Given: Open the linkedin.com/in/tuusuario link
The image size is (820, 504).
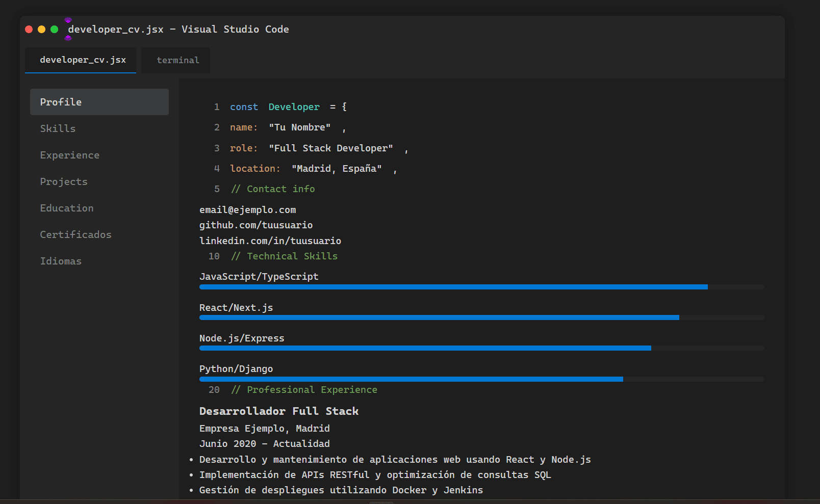Looking at the screenshot, I should 270,241.
